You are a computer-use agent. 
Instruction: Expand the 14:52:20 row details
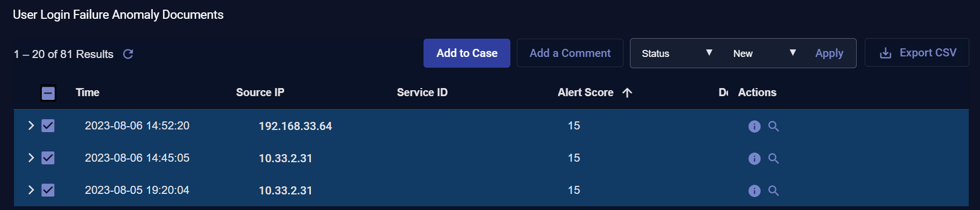click(x=31, y=126)
